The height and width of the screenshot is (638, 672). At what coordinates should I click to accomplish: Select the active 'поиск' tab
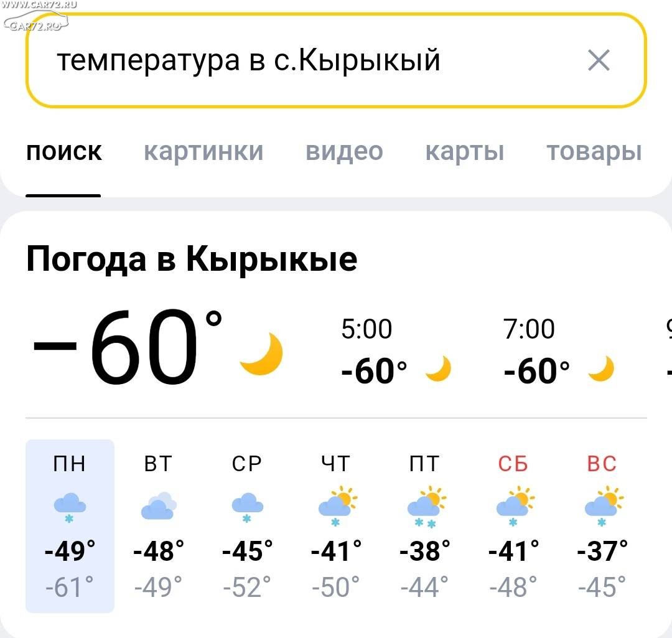point(64,151)
